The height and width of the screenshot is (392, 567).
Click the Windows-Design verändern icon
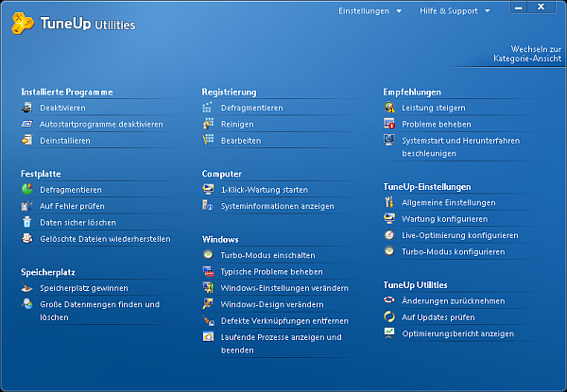pyautogui.click(x=208, y=303)
